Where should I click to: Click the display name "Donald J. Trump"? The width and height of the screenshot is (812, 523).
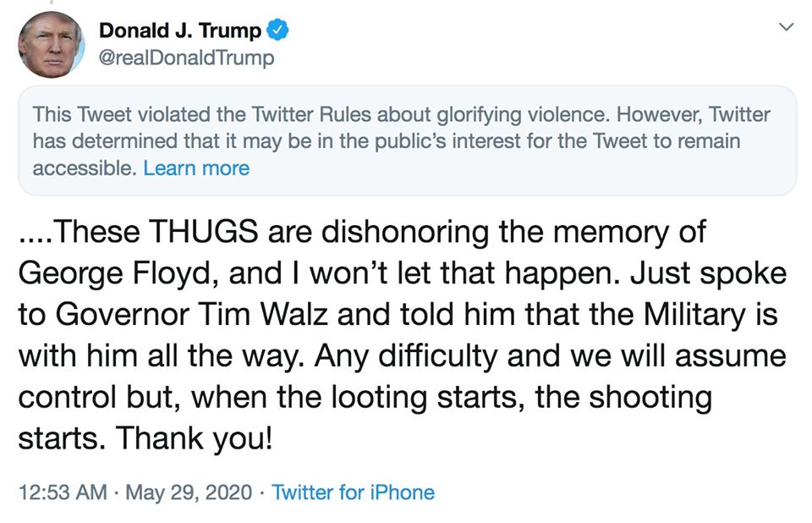[180, 31]
